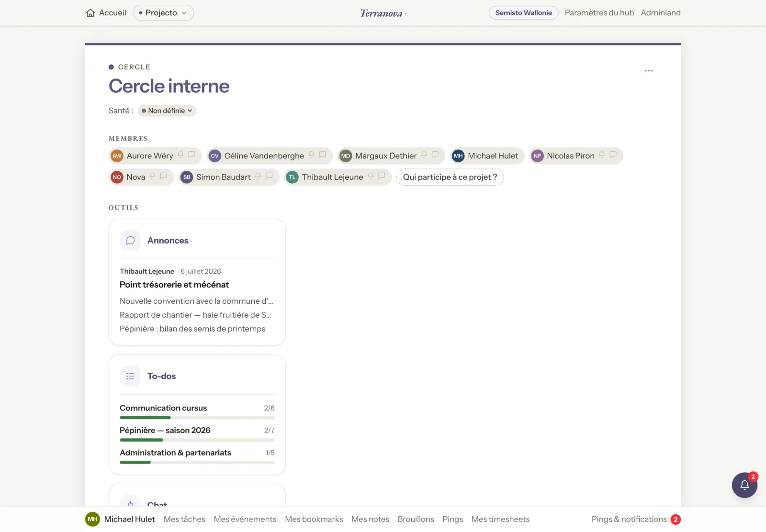Screen dimensions: 766x532
Task: Click Thibault Lejeune's TL avatar
Action: [x=292, y=177]
